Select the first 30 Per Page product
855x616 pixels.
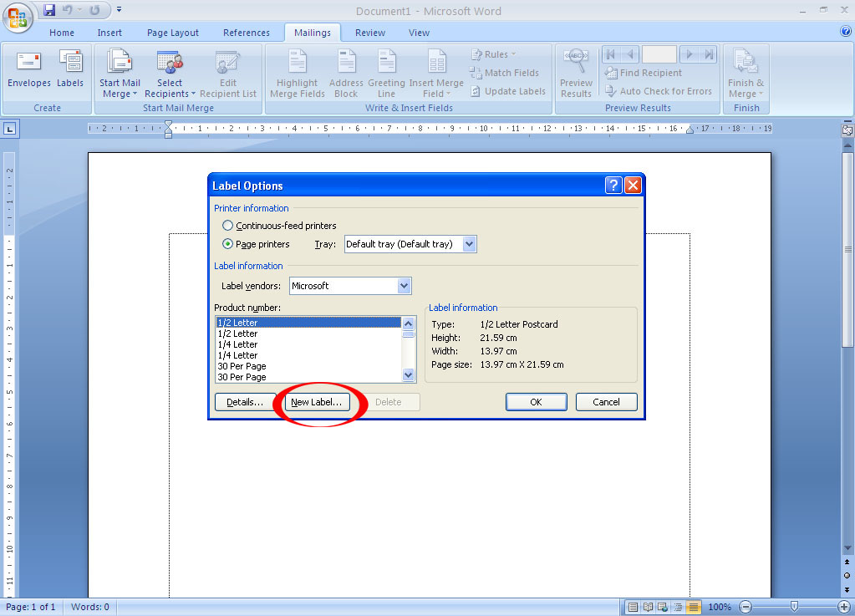pos(308,366)
